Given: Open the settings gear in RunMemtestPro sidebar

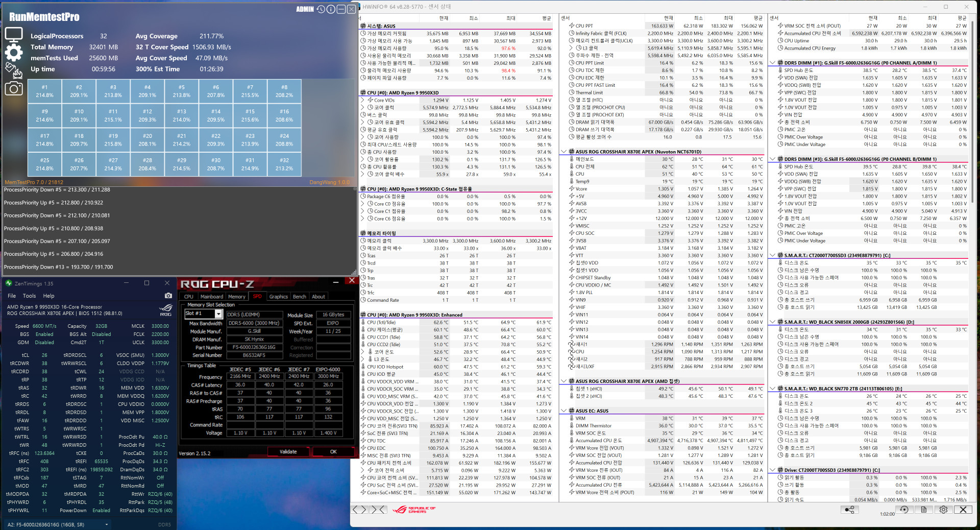Looking at the screenshot, I should pos(14,52).
